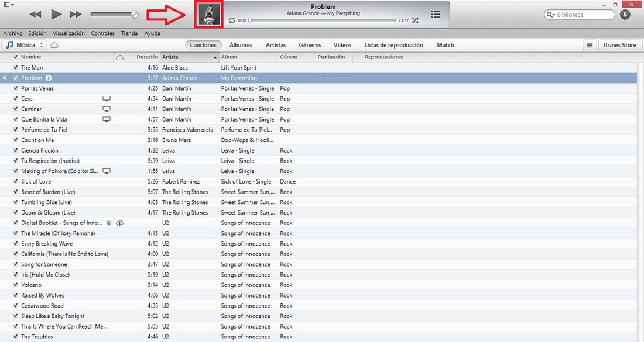Toggle the header select-all checkbox
Image resolution: width=644 pixels, height=342 pixels.
pos(16,57)
